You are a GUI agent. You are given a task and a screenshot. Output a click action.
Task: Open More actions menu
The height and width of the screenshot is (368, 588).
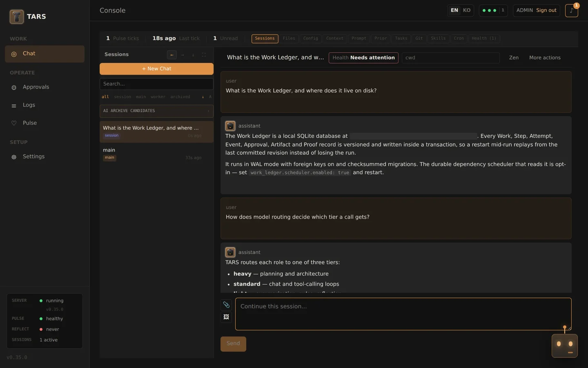pos(545,58)
